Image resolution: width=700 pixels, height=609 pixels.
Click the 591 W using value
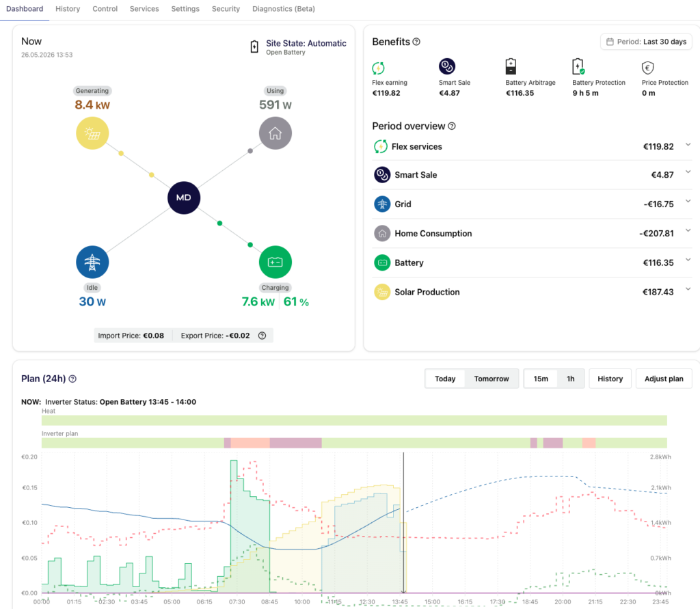click(x=275, y=105)
